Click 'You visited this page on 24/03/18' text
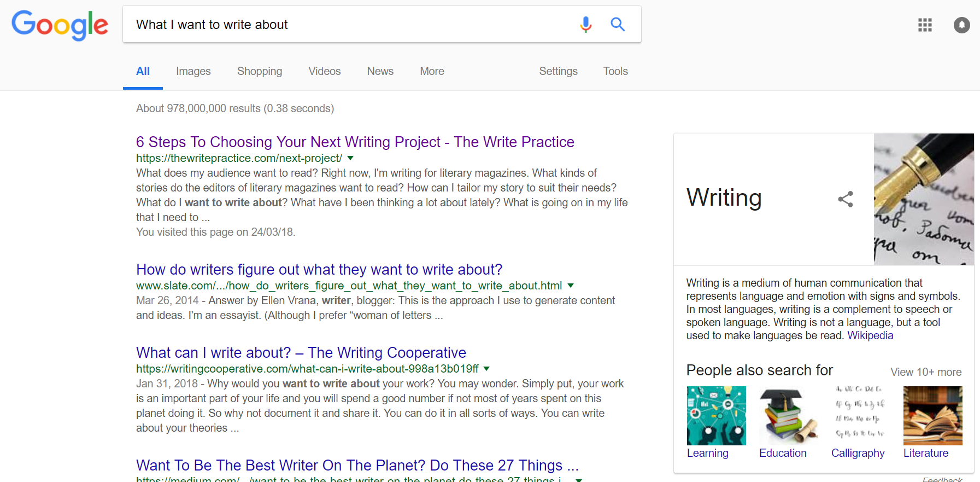 point(216,232)
